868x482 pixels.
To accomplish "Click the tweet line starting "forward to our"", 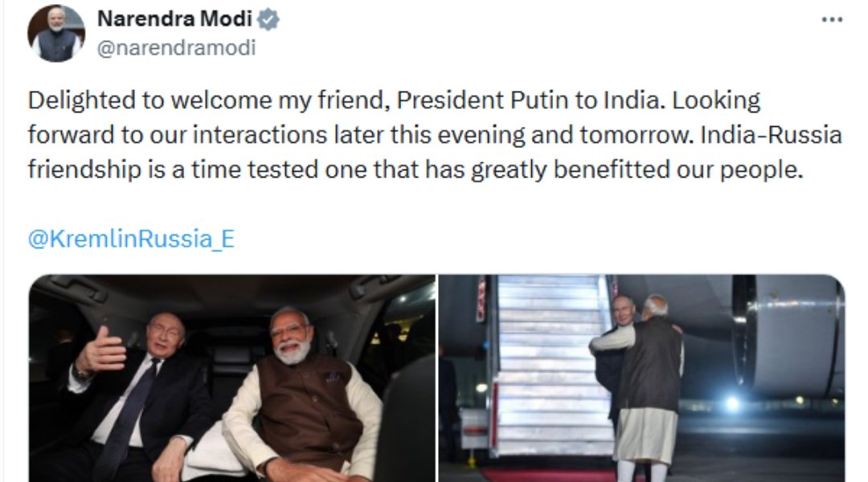I will coord(434,136).
